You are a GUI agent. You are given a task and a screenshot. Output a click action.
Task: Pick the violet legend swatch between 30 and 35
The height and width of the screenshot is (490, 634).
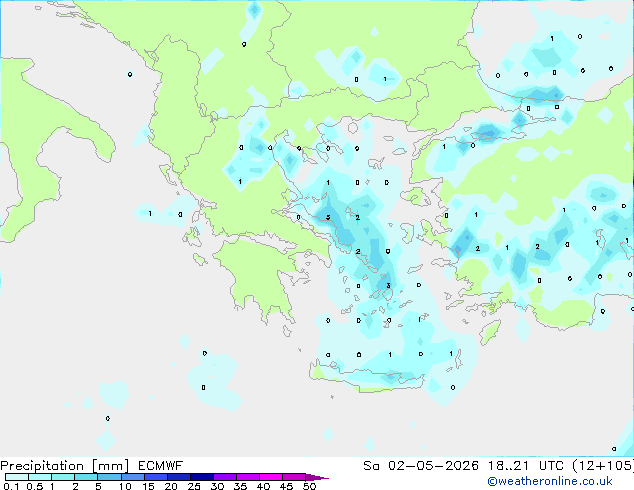click(x=225, y=477)
